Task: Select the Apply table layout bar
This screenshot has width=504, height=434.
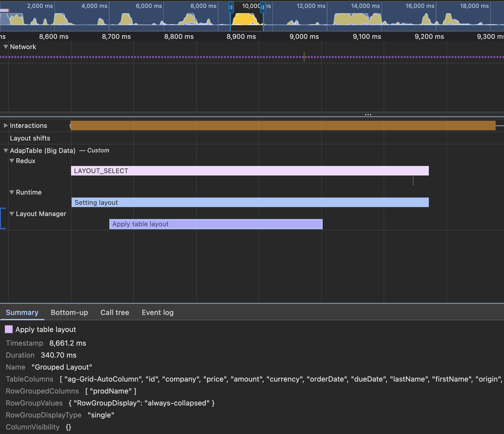Action: coord(216,224)
